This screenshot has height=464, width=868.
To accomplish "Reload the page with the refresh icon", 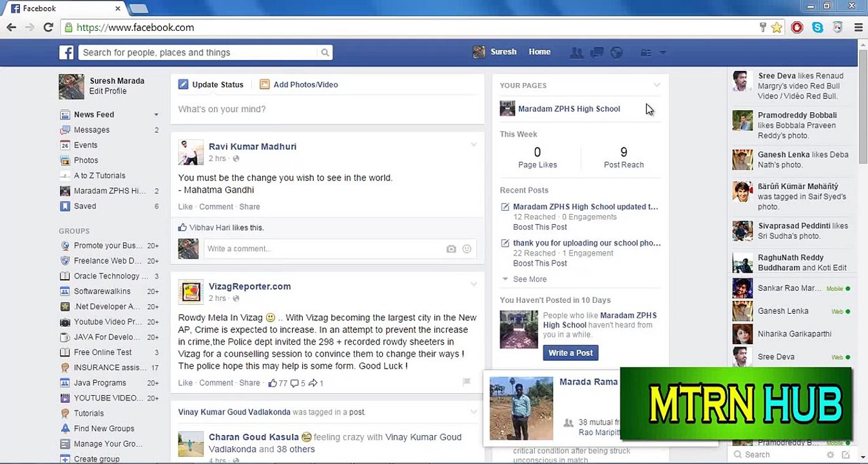I will [x=48, y=27].
